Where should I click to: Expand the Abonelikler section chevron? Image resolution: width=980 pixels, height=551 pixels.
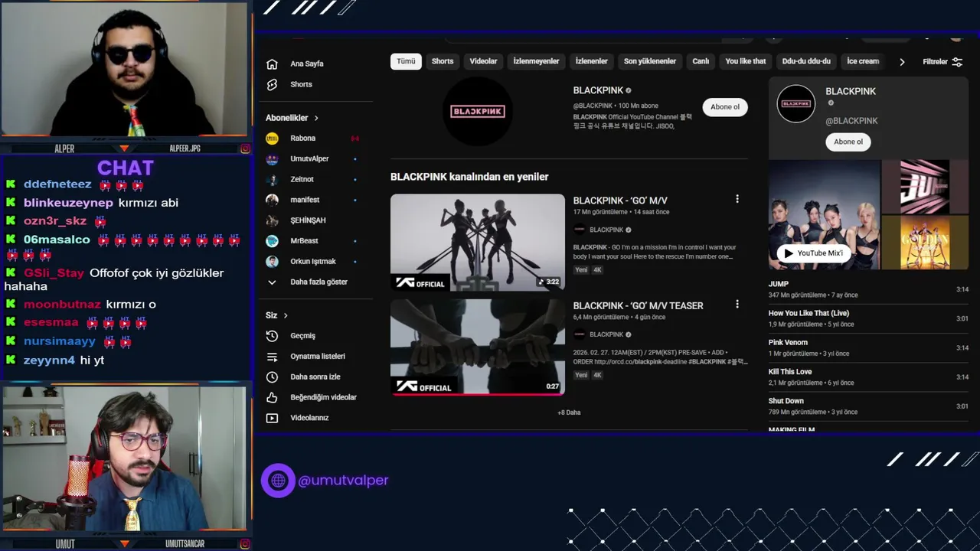[315, 118]
